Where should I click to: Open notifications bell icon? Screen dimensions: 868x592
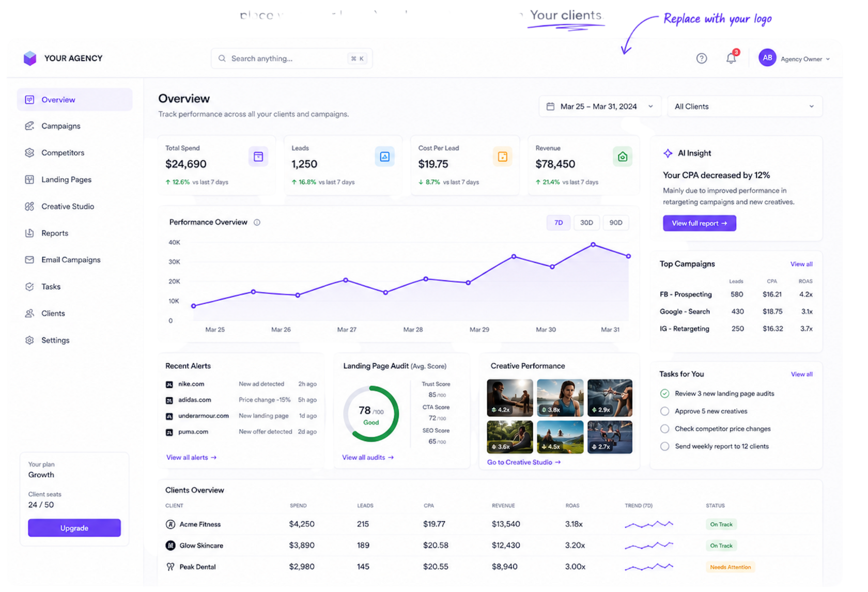731,58
